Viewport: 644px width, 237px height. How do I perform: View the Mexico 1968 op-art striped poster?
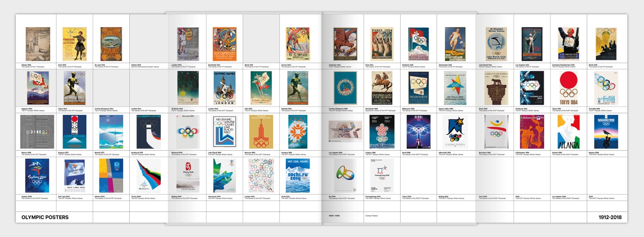point(38,132)
